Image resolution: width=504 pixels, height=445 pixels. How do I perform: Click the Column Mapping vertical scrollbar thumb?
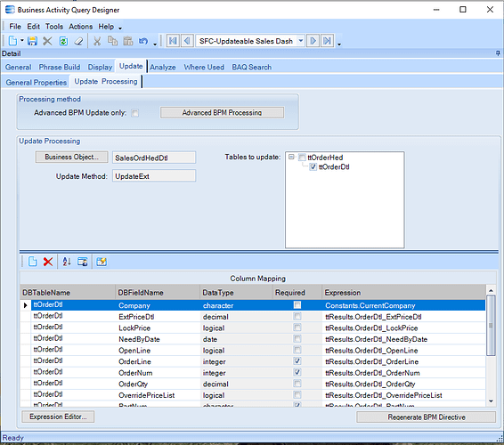(491, 326)
